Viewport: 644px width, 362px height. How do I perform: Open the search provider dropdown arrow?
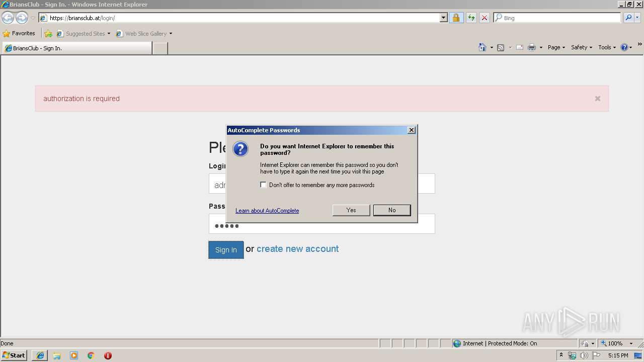tap(637, 18)
